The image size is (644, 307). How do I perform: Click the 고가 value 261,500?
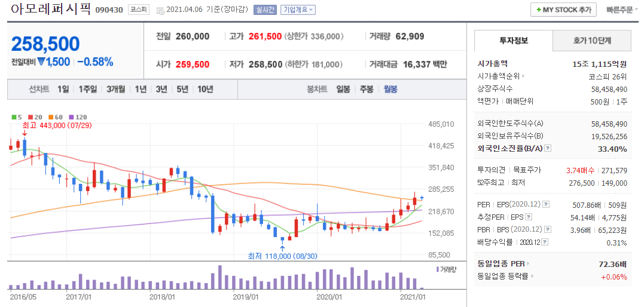(x=265, y=36)
